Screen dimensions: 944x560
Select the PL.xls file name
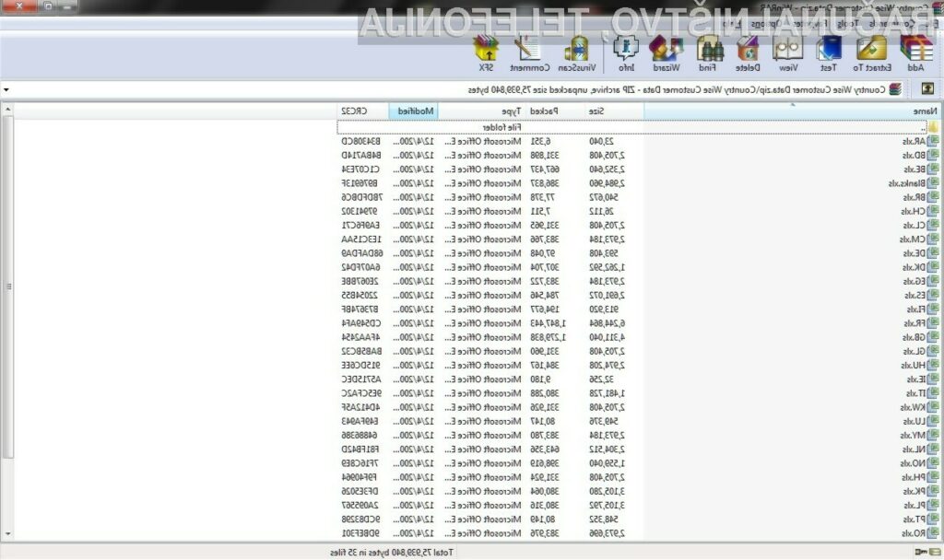click(914, 506)
